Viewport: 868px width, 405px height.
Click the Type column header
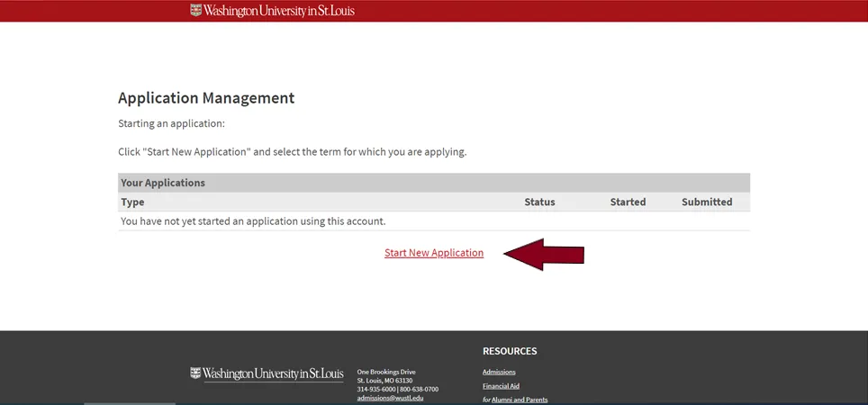click(x=132, y=202)
